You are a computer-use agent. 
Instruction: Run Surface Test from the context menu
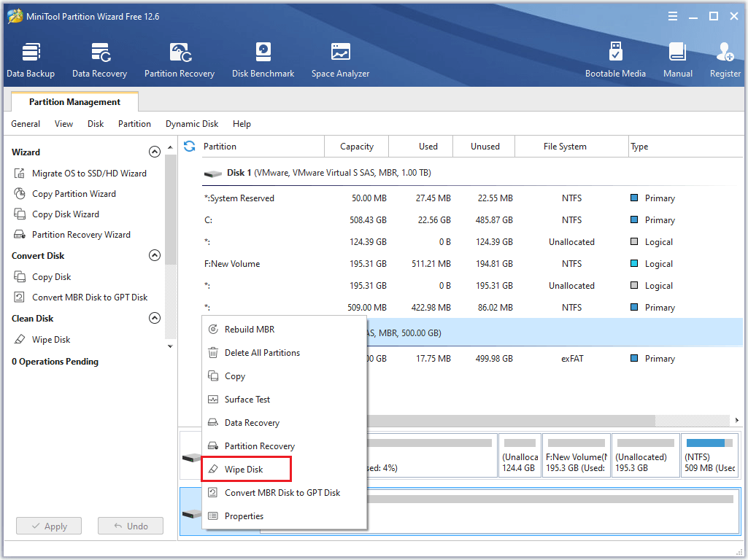(285, 400)
